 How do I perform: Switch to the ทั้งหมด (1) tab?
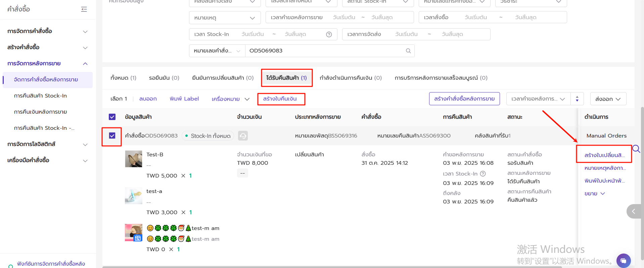[123, 78]
